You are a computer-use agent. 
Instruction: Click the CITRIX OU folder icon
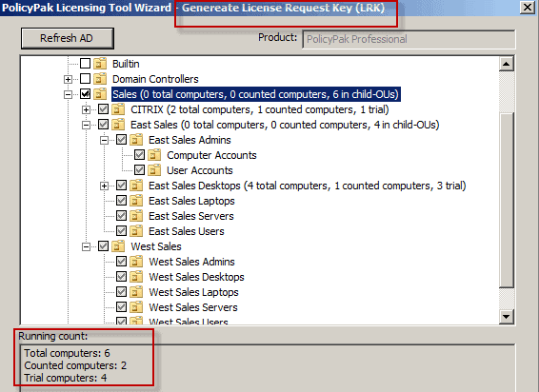pyautogui.click(x=118, y=109)
